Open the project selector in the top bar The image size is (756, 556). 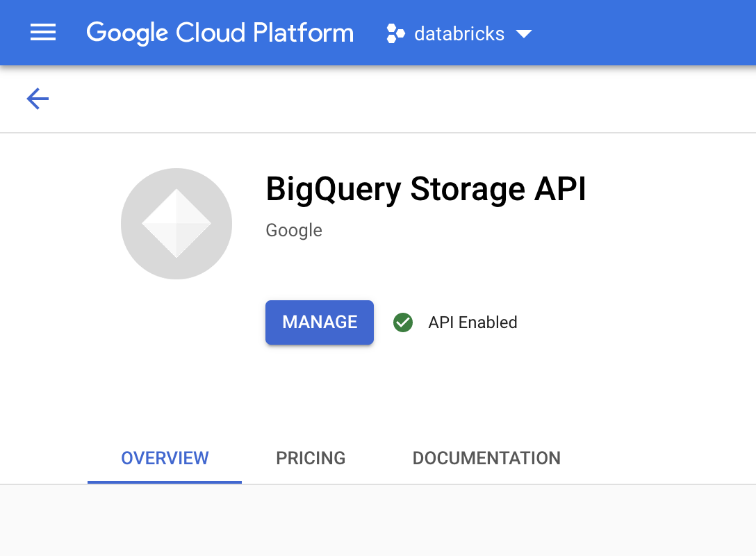pos(459,33)
